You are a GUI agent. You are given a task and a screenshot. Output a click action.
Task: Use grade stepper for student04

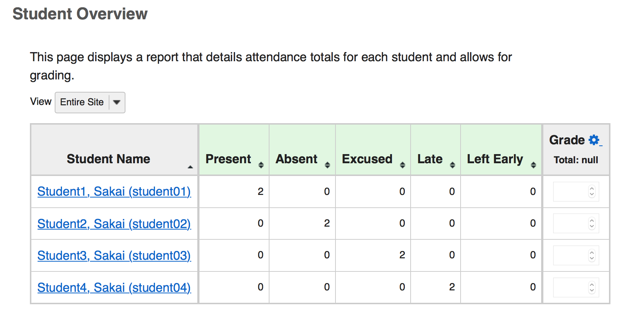click(x=592, y=287)
